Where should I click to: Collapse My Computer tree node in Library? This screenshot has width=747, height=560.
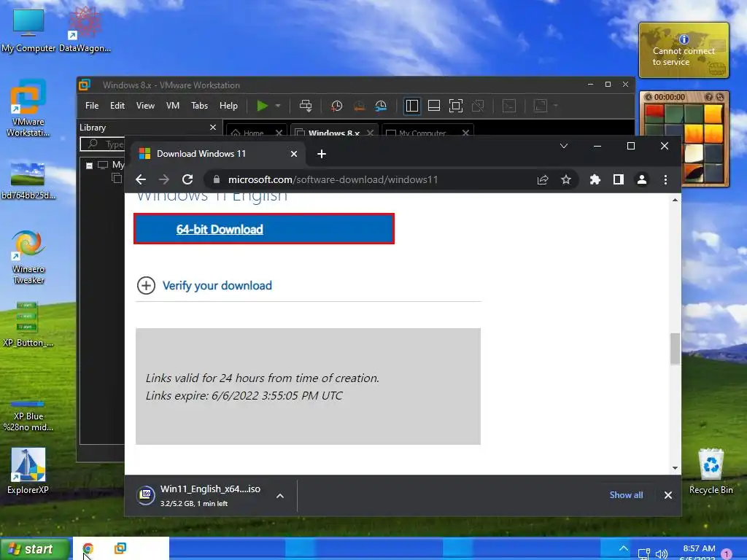[89, 166]
